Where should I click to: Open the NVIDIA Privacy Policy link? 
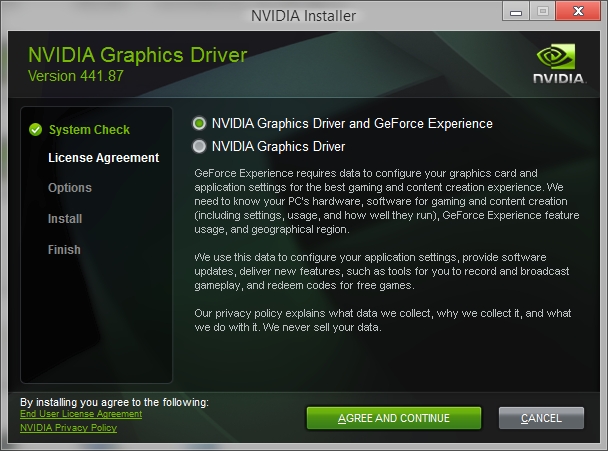point(68,428)
